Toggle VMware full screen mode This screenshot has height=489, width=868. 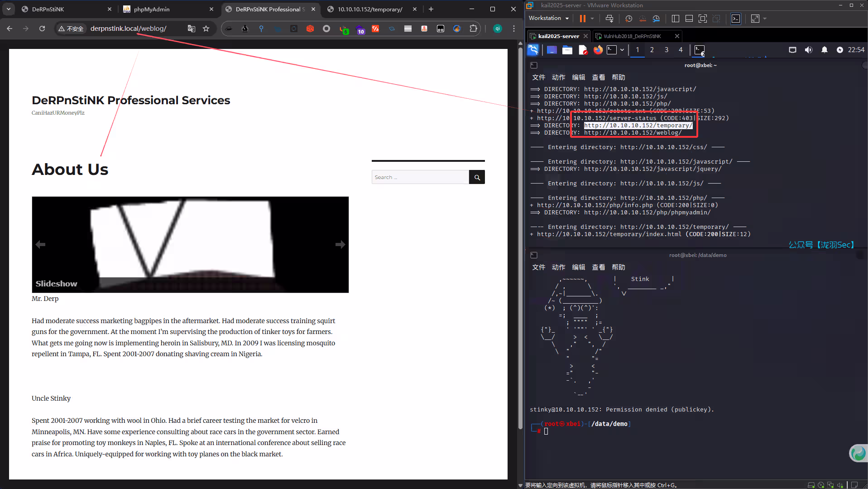click(x=702, y=19)
